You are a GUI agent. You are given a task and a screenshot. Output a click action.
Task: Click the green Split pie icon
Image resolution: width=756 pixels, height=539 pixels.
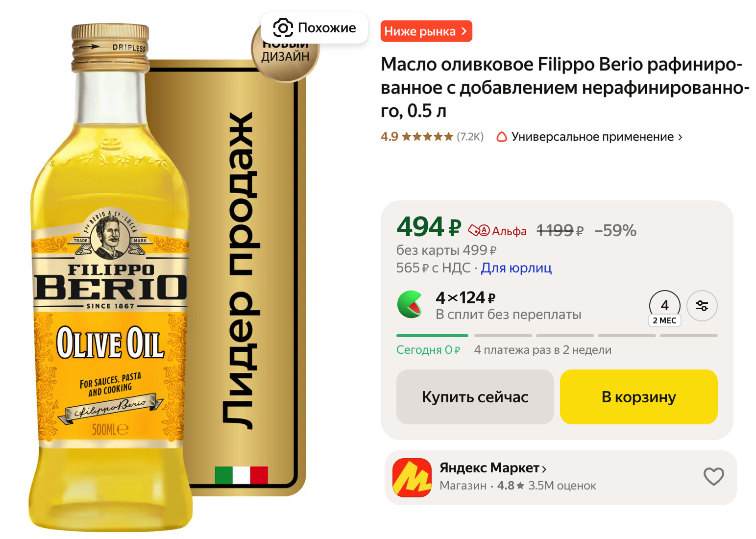tap(410, 304)
